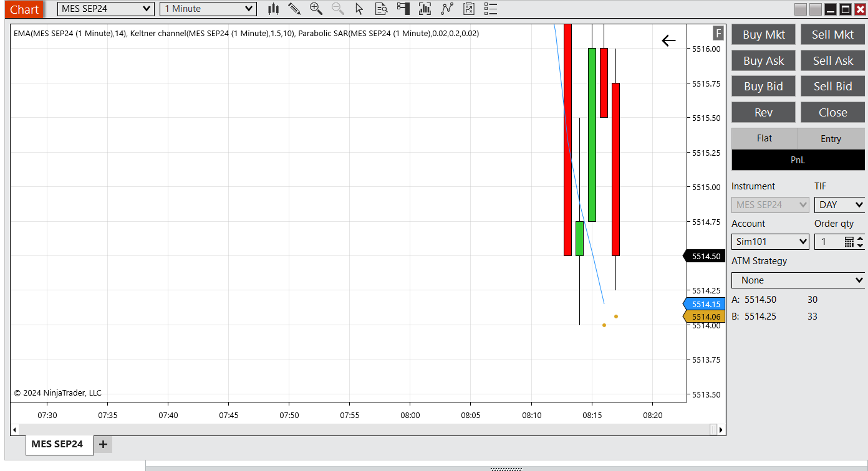The image size is (868, 471).
Task: Click the ask size value 30
Action: [x=813, y=300]
